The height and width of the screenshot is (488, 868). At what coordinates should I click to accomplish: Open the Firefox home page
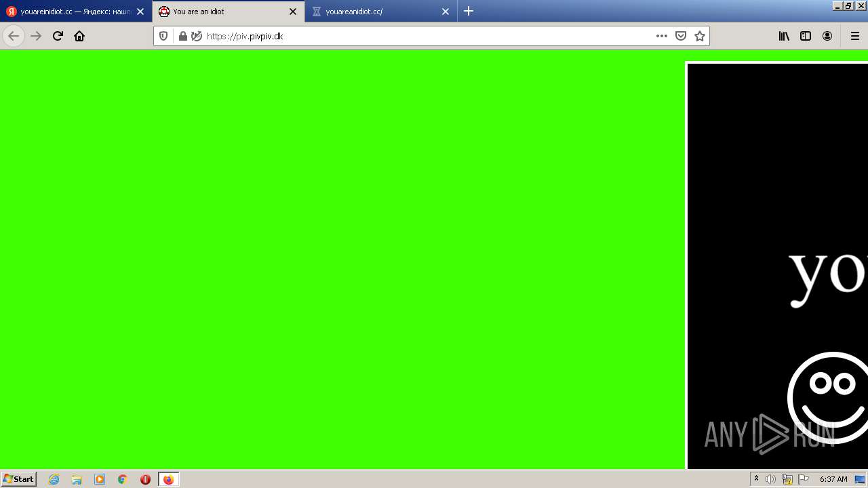tap(79, 36)
